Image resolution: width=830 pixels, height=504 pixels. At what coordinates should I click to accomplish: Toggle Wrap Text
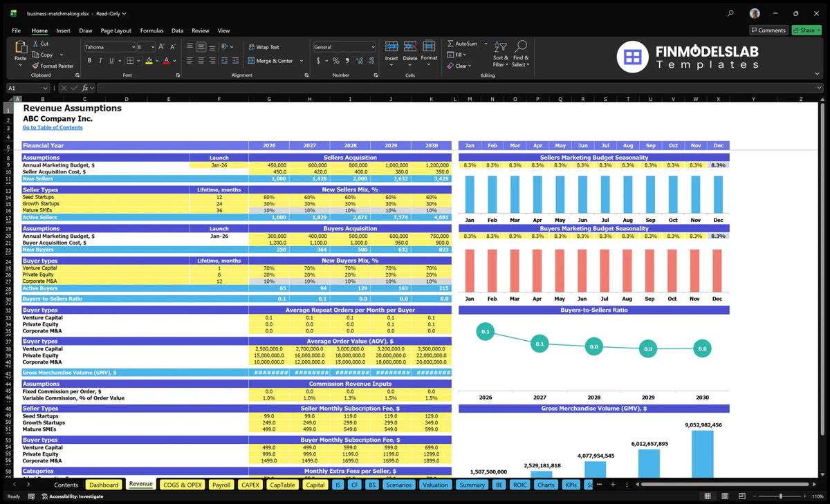tap(264, 47)
